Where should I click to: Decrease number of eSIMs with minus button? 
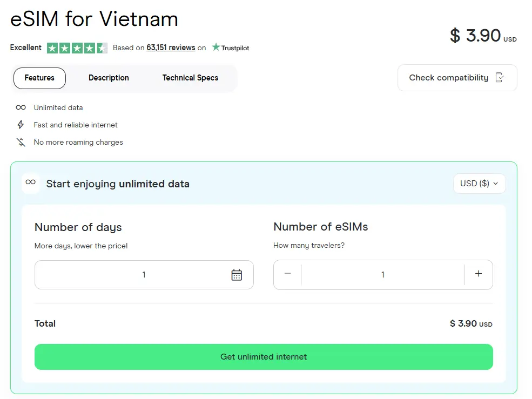[x=288, y=274]
